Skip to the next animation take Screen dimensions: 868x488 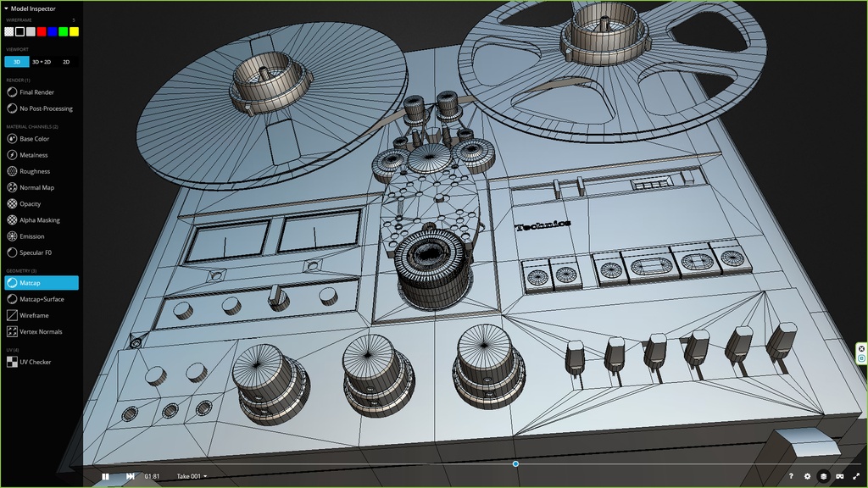[130, 476]
